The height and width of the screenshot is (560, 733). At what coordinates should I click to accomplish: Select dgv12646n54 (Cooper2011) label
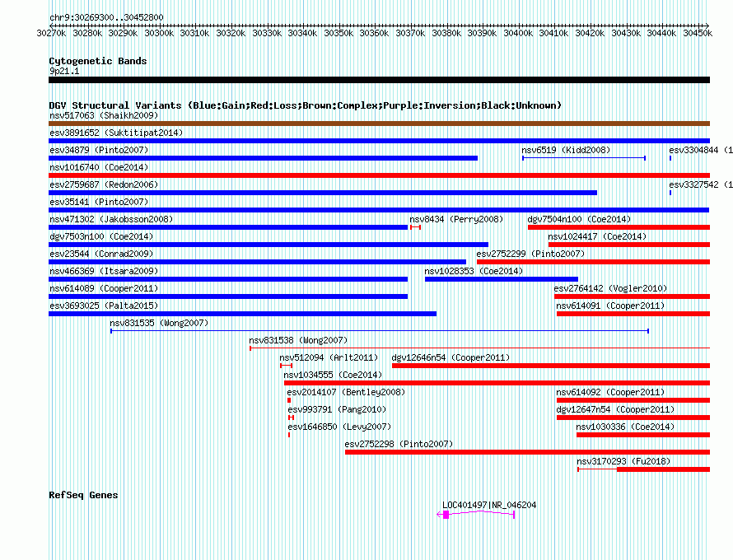451,357
